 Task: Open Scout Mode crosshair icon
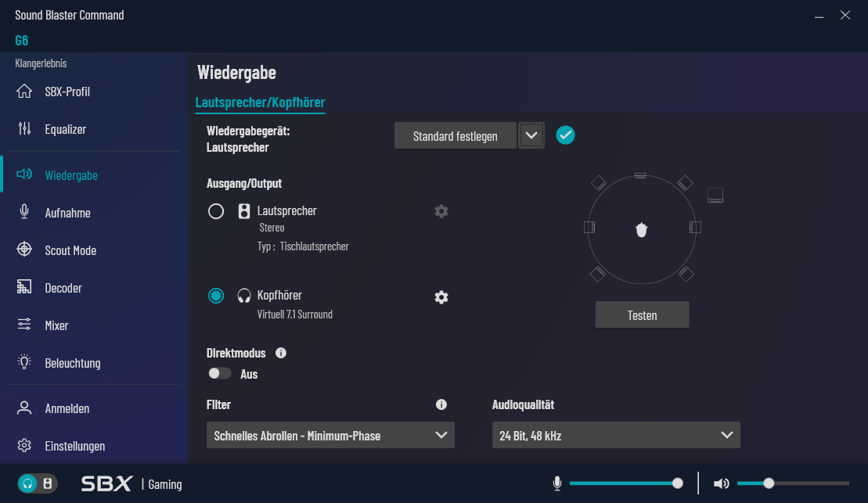24,250
